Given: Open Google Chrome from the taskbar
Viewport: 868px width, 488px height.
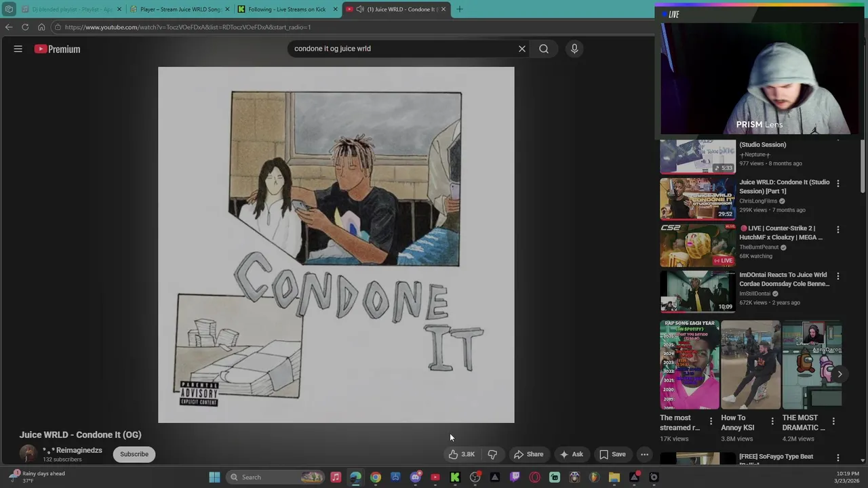Looking at the screenshot, I should (x=376, y=477).
